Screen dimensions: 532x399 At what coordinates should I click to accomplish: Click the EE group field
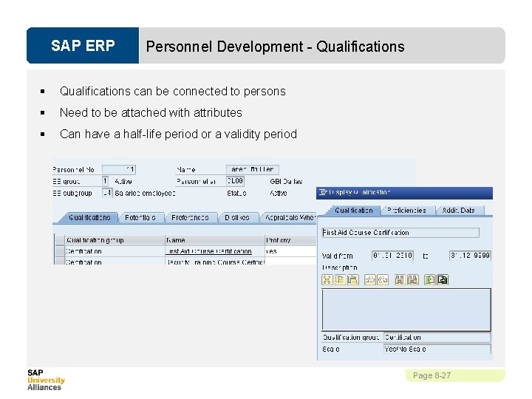(105, 181)
